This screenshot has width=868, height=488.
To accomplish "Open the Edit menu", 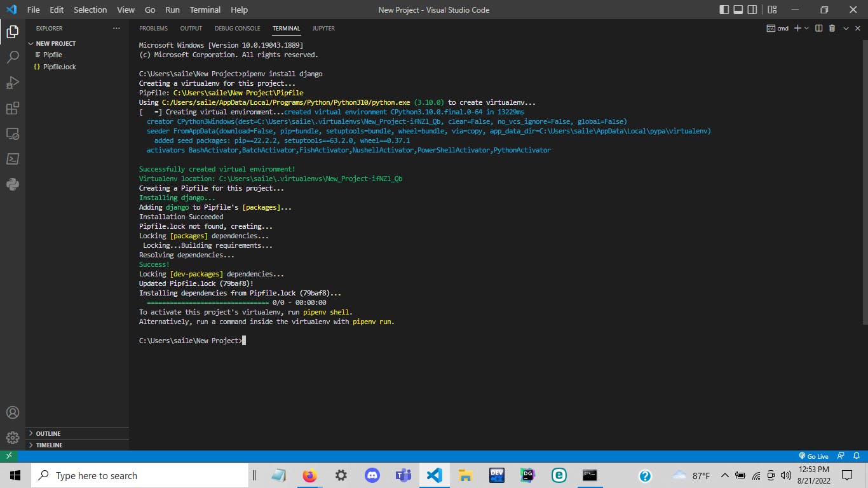I will pyautogui.click(x=57, y=10).
